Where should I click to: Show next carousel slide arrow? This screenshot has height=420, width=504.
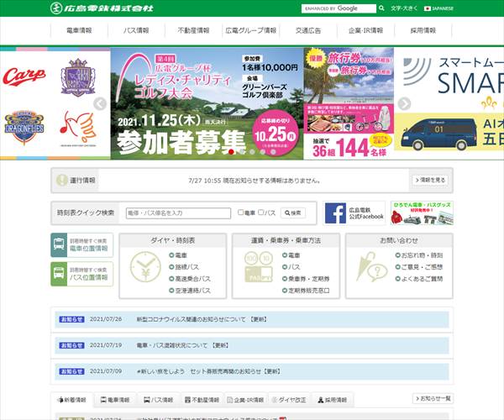(x=404, y=103)
